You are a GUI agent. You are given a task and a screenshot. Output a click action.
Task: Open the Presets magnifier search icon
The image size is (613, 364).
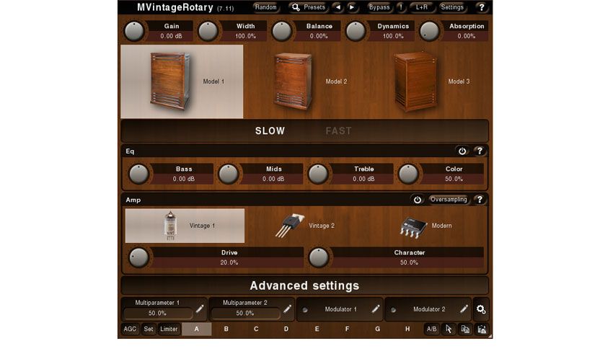click(296, 7)
